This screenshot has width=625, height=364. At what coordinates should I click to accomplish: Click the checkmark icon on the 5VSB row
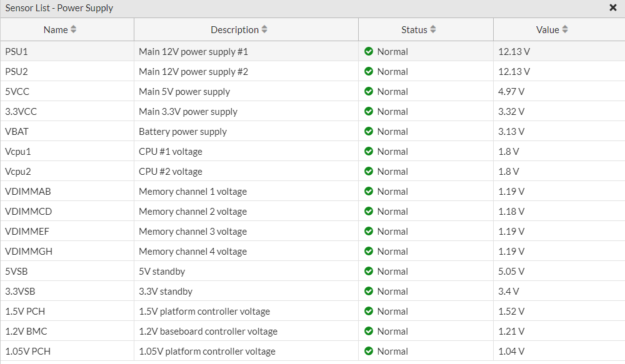(369, 271)
